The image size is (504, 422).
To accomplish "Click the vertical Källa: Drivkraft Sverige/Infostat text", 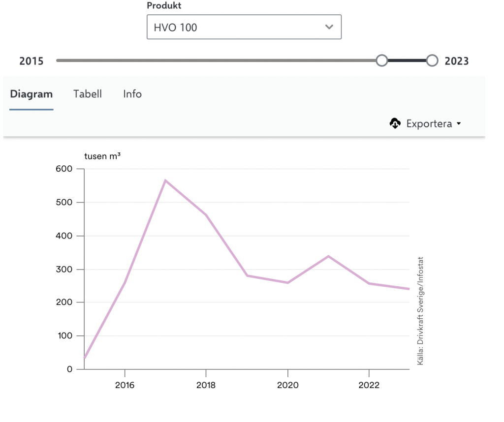I will click(420, 310).
